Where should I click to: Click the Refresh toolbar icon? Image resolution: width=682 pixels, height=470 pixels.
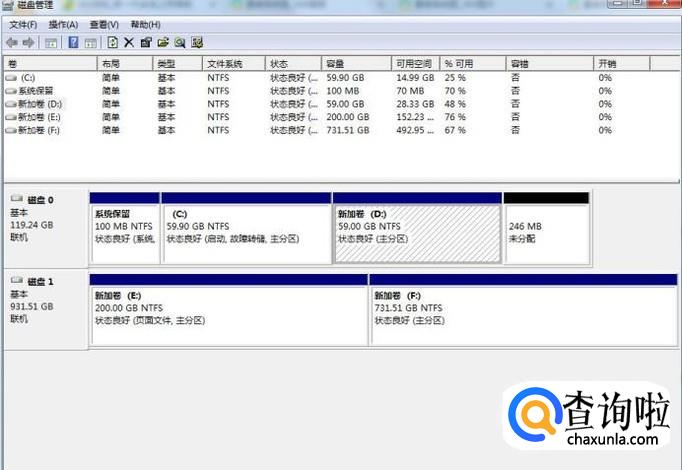(112, 42)
